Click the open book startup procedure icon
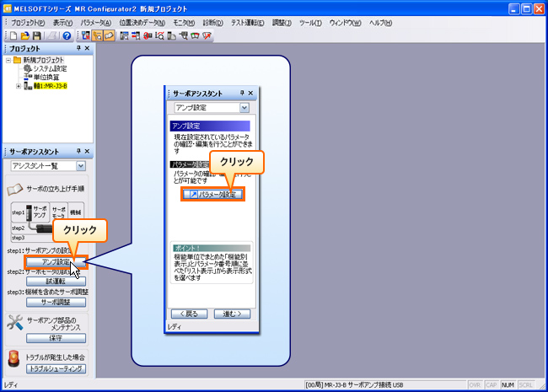 pos(15,189)
